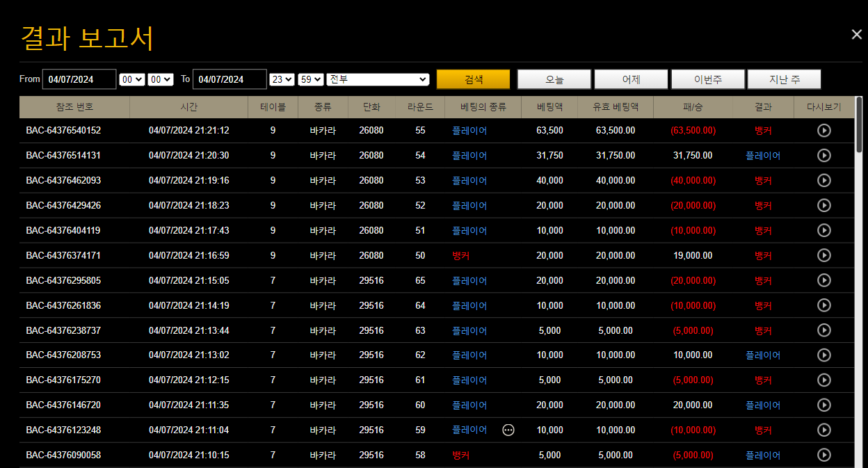Select reference number BAC-64376540152
The width and height of the screenshot is (868, 468).
pos(63,131)
